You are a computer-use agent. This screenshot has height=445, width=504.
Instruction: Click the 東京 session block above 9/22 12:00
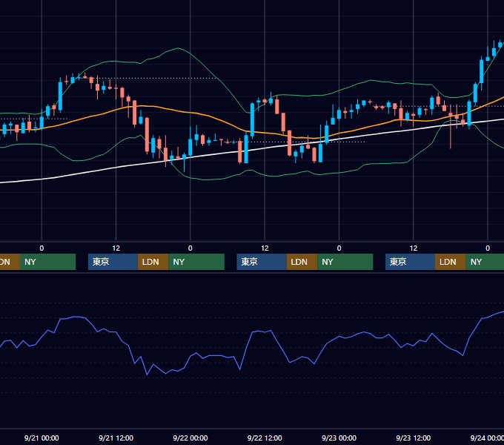(262, 262)
